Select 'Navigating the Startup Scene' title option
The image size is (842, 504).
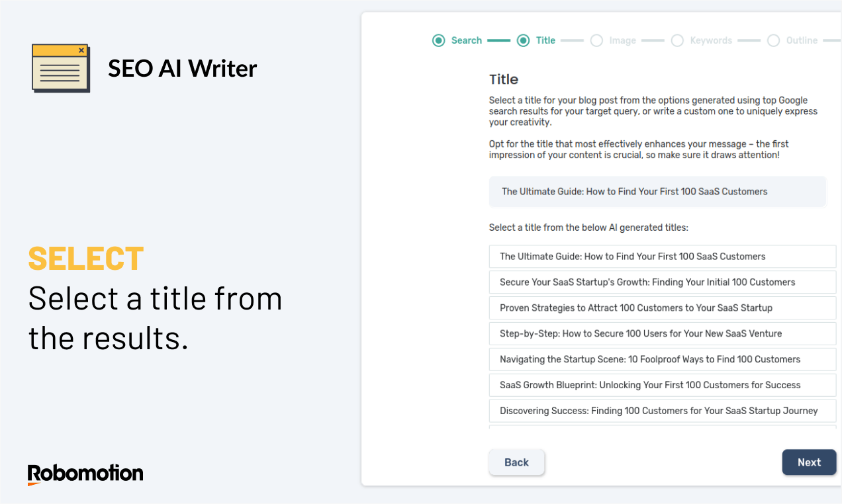(x=663, y=360)
